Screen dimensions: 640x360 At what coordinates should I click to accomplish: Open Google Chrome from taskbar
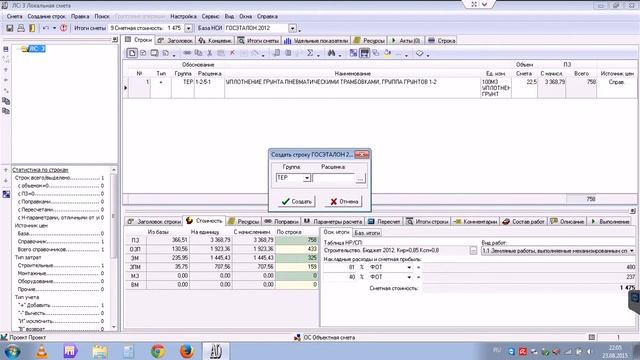tap(158, 351)
